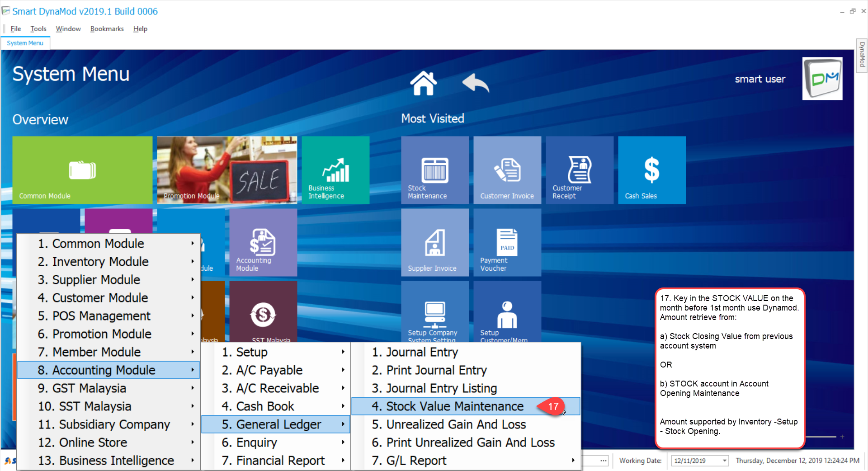
Task: Select 10. SST Malaysia menu entry
Action: coord(108,406)
